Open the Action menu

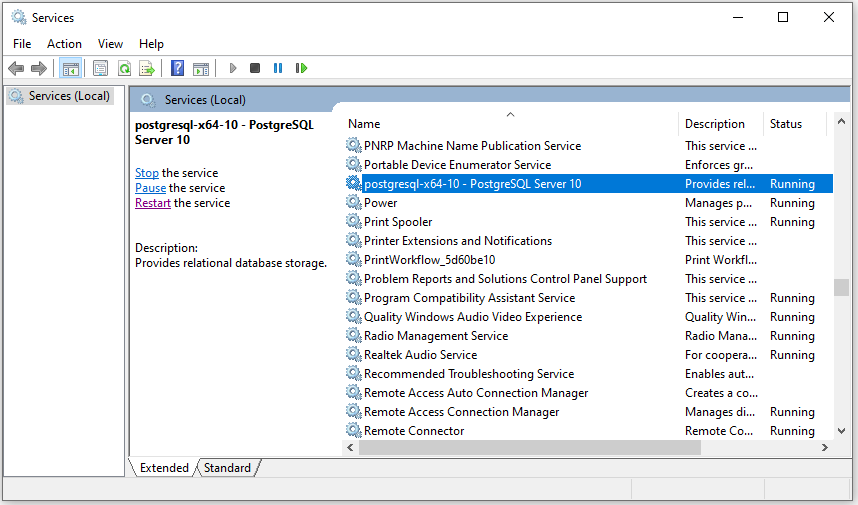pos(64,44)
